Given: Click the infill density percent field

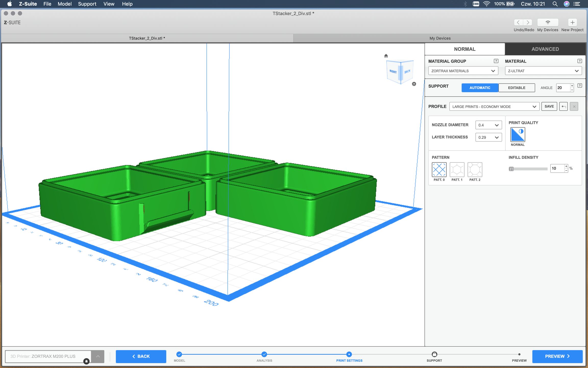Looking at the screenshot, I should (x=557, y=168).
